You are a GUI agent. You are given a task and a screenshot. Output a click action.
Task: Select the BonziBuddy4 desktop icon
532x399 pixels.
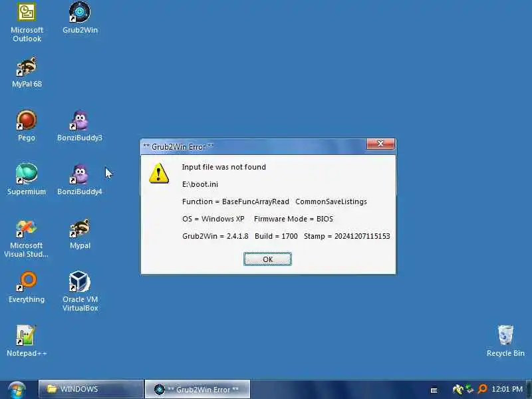point(80,180)
